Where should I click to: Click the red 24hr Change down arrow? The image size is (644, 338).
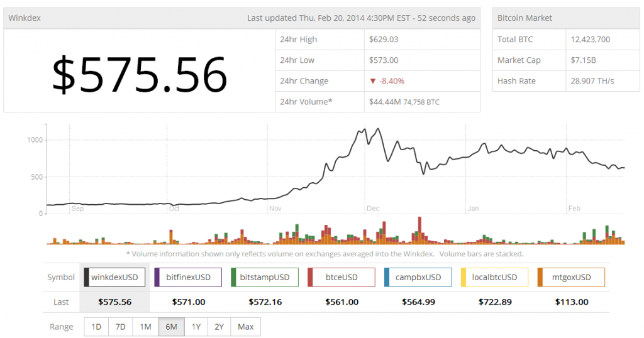(373, 81)
